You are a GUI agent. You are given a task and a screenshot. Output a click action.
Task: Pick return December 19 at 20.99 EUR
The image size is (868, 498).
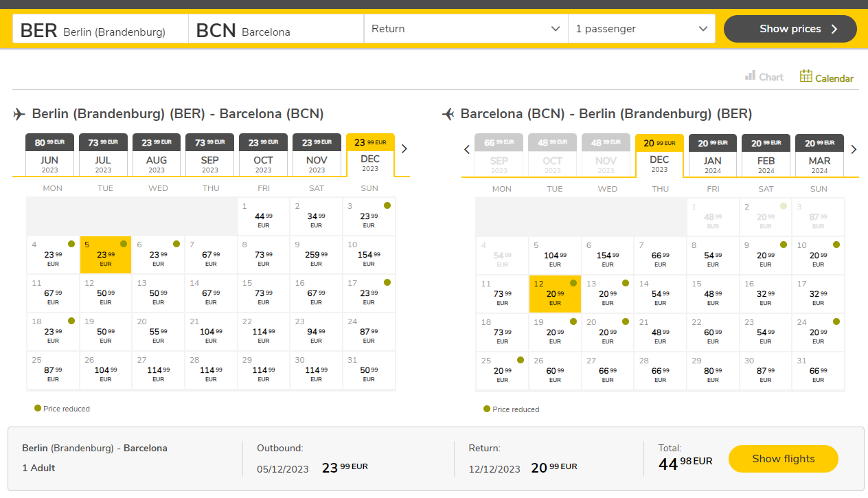click(x=555, y=332)
